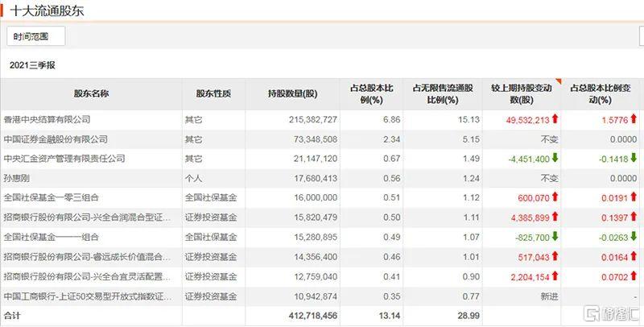Click holding value 14,356,400

[x=315, y=257]
